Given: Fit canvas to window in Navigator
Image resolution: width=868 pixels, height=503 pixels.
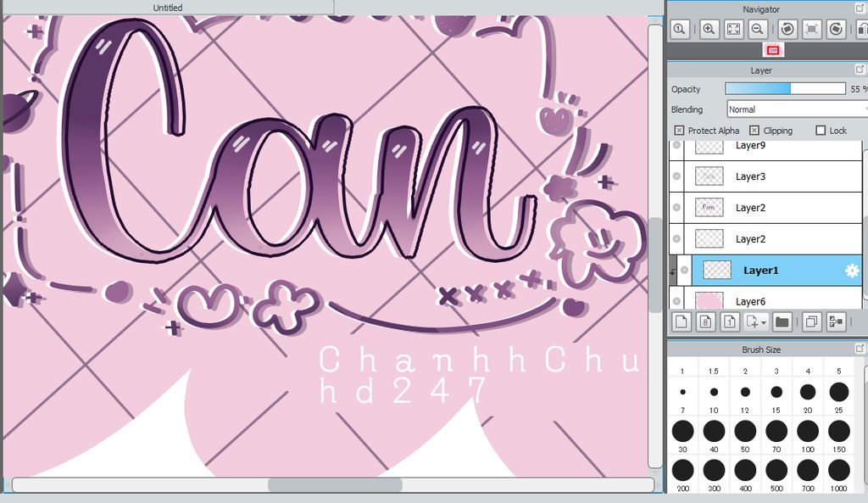Looking at the screenshot, I should click(x=733, y=29).
